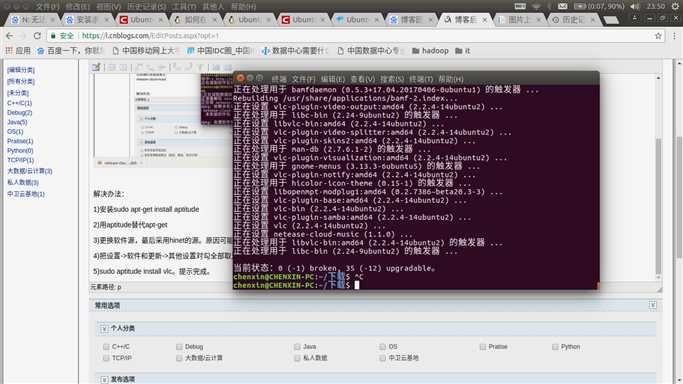
Task: Click the 中国IDC圈 bookmark
Action: (220, 51)
